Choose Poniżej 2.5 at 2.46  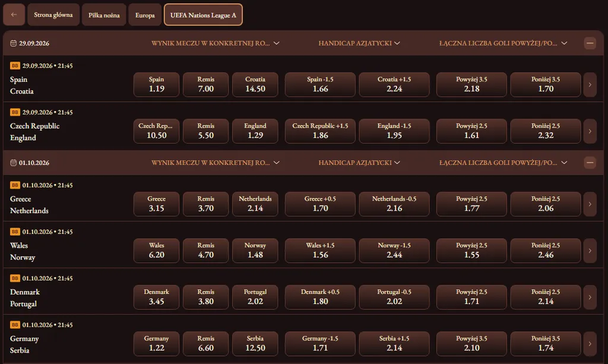(546, 251)
